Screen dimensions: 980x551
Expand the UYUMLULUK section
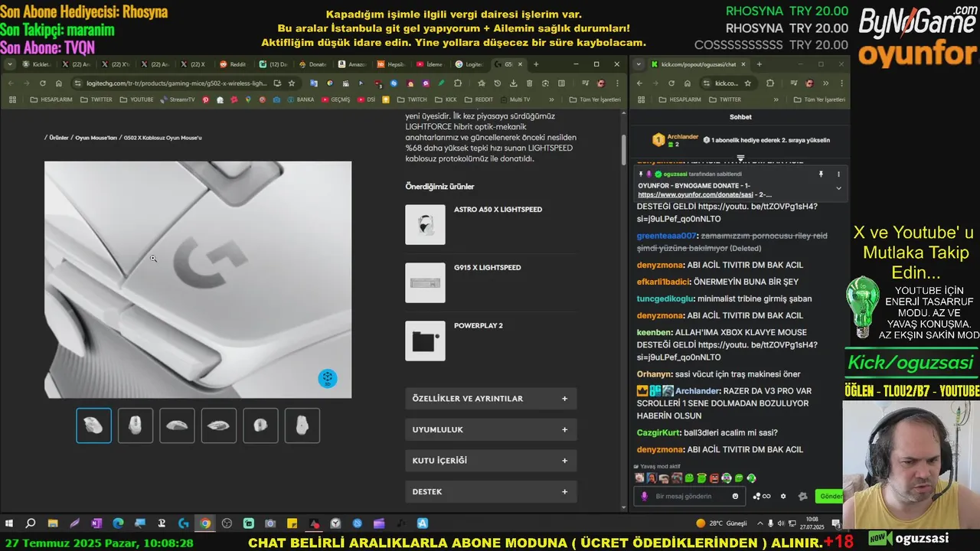(491, 429)
